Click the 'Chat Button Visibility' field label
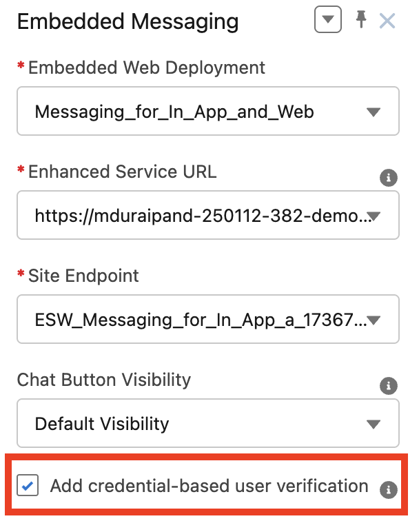Viewport: 419px width, 532px height. click(104, 380)
